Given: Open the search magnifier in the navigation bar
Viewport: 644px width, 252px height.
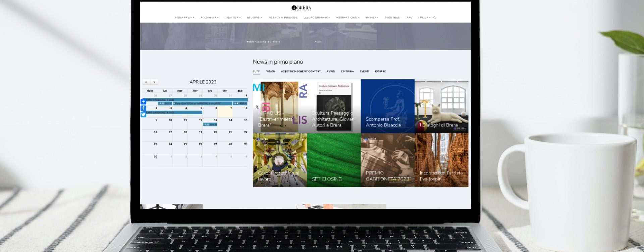Looking at the screenshot, I should (x=434, y=18).
